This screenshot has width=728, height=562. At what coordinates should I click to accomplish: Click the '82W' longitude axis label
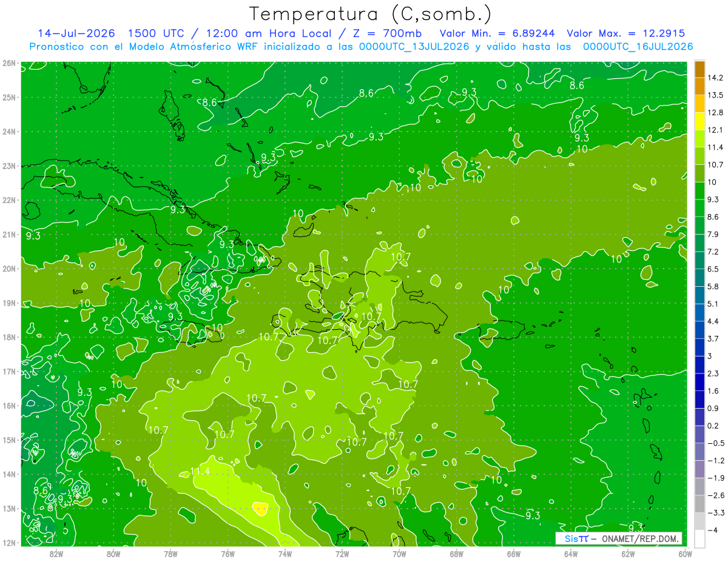coord(56,554)
